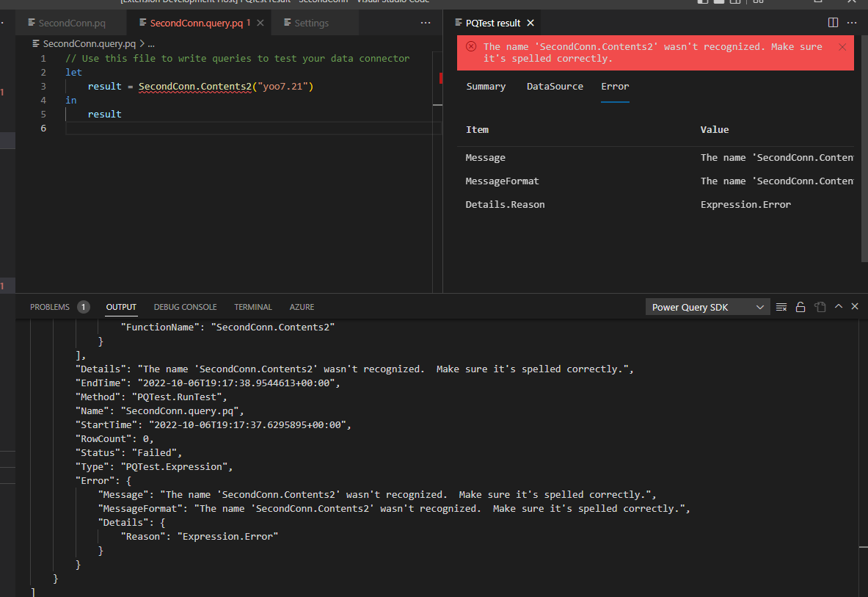Select the Details.Reason row

click(x=655, y=204)
